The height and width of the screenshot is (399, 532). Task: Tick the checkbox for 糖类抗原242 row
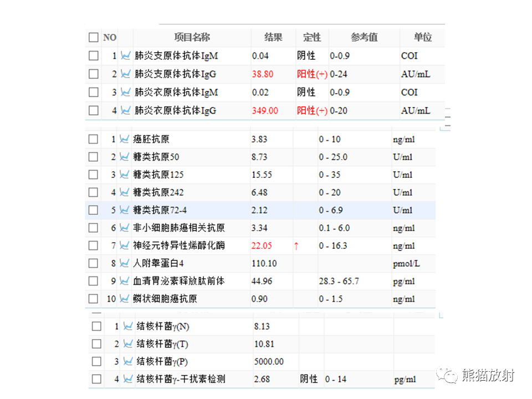93,192
